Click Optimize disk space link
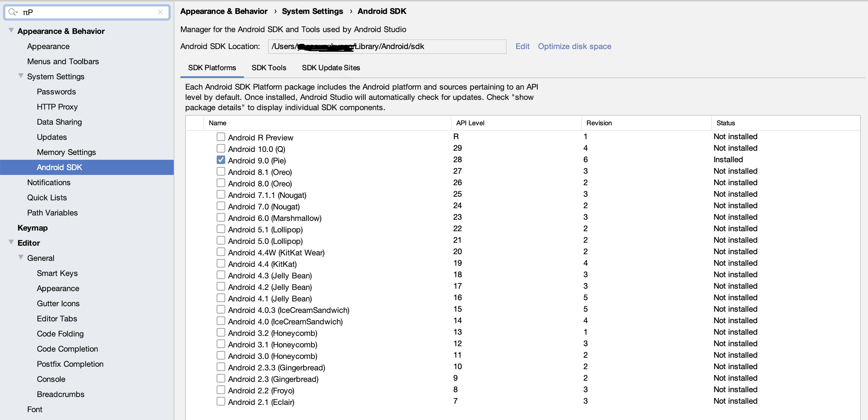The width and height of the screenshot is (868, 420). [x=574, y=47]
